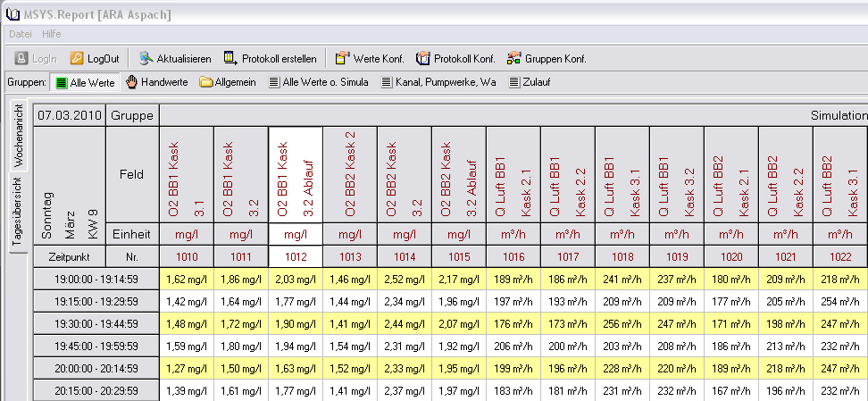
Task: Click the LogOut key icon
Action: [x=78, y=59]
